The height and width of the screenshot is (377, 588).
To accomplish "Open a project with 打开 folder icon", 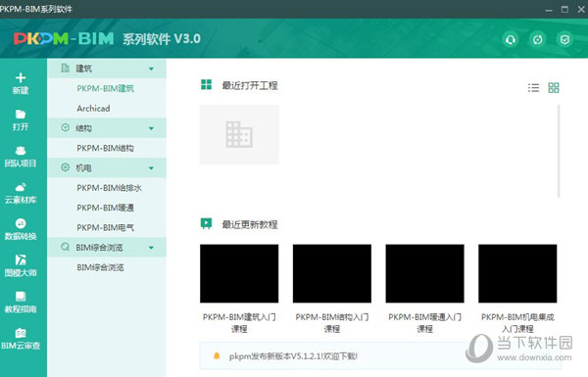I will [x=21, y=114].
